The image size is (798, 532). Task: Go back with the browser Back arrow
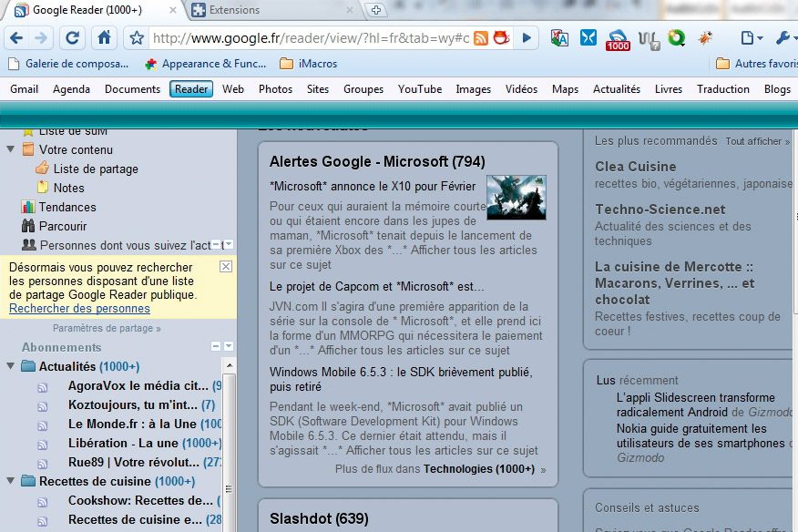(16, 38)
